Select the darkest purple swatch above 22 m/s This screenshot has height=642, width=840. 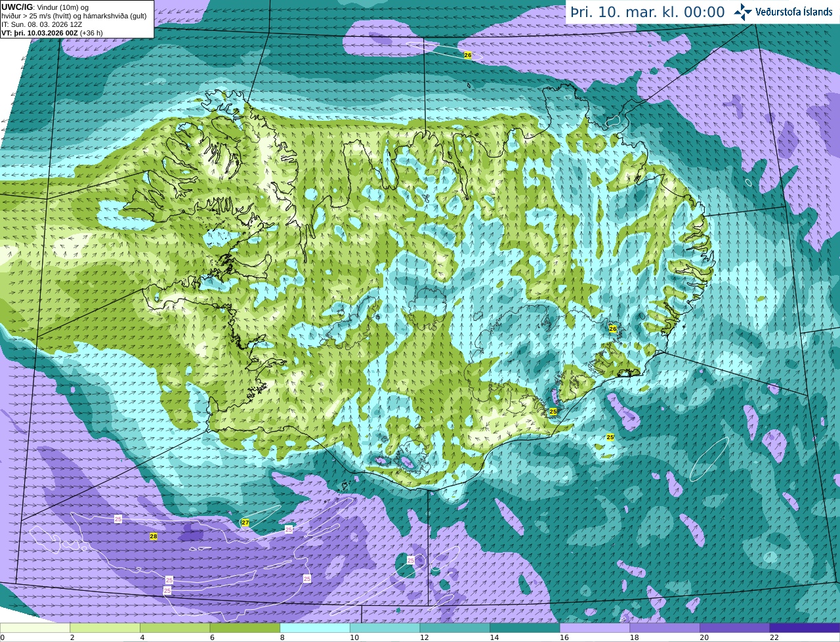point(805,628)
